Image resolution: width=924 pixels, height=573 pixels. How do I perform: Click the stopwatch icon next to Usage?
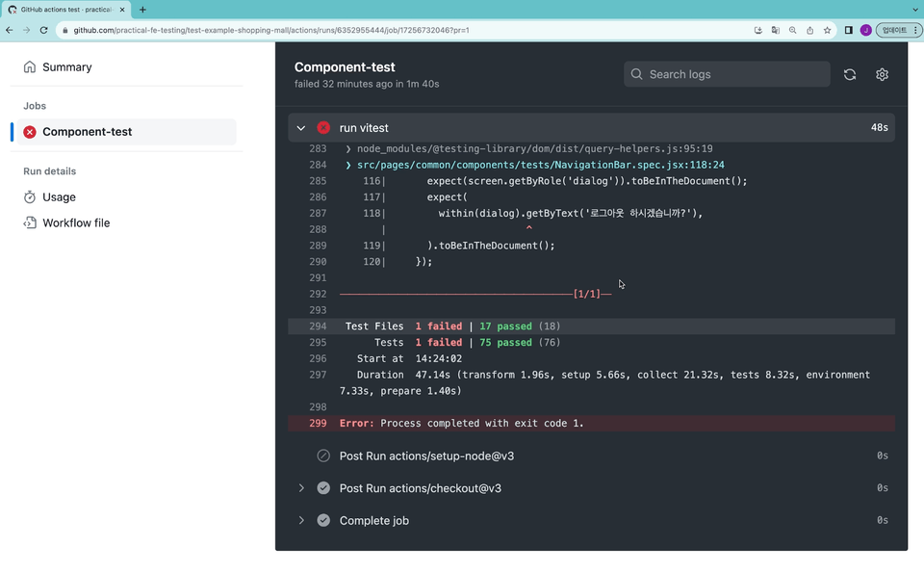click(x=30, y=197)
